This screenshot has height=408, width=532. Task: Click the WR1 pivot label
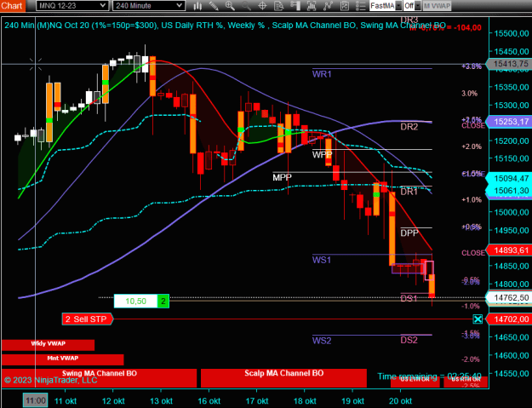[322, 74]
